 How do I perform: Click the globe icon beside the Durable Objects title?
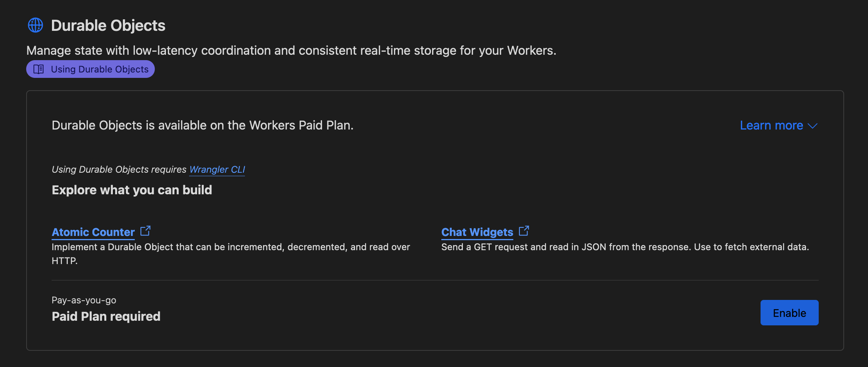36,25
